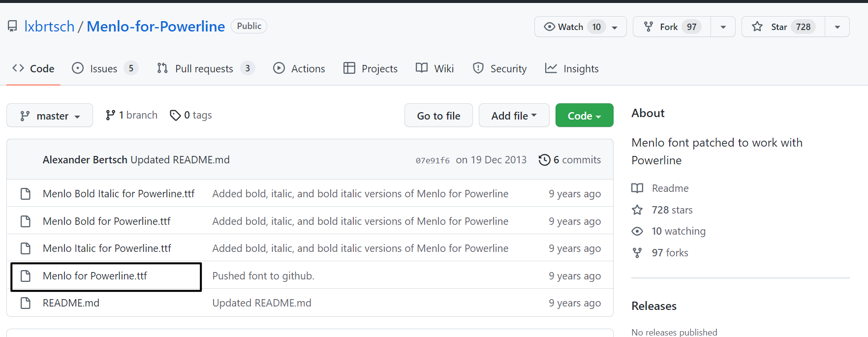Click the Watch button with eye icon
This screenshot has height=337, width=868.
[581, 27]
